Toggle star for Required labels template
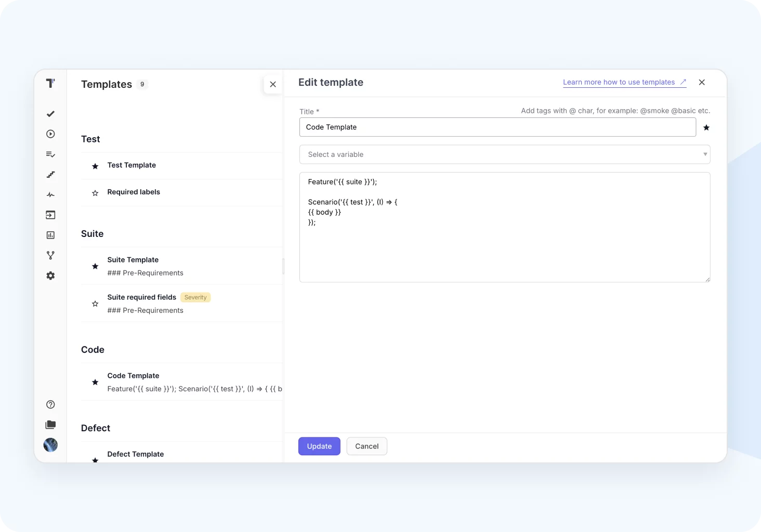This screenshot has height=532, width=761. click(95, 193)
